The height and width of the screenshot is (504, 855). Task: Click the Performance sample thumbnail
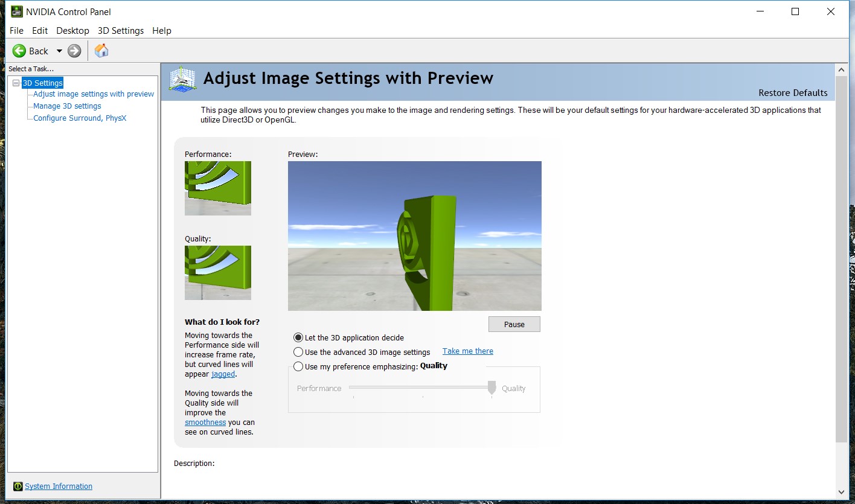[218, 188]
